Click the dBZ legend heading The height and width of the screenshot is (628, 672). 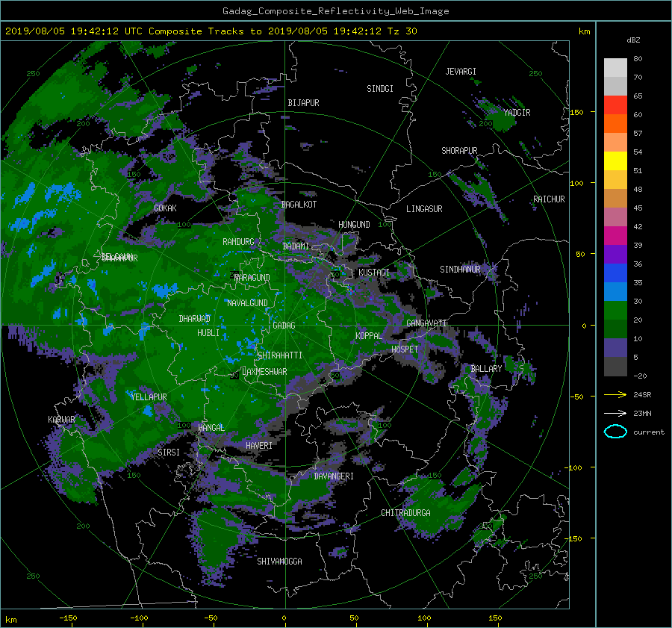(633, 40)
